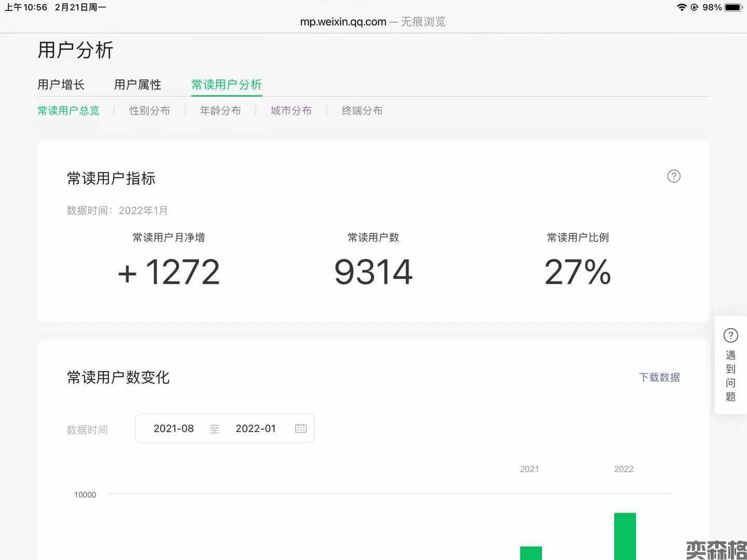Viewport: 747px width, 560px height.
Task: Click the 2021 green bar in chart
Action: tap(531, 553)
